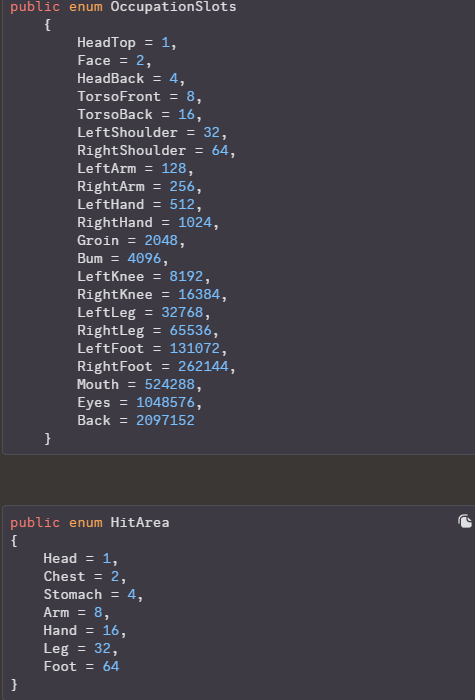Click the Bum member name

click(90, 258)
